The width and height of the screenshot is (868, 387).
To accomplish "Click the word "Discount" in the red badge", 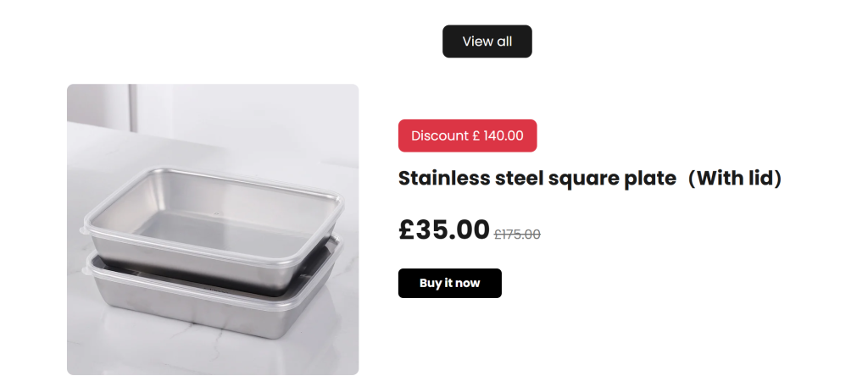I will 439,135.
